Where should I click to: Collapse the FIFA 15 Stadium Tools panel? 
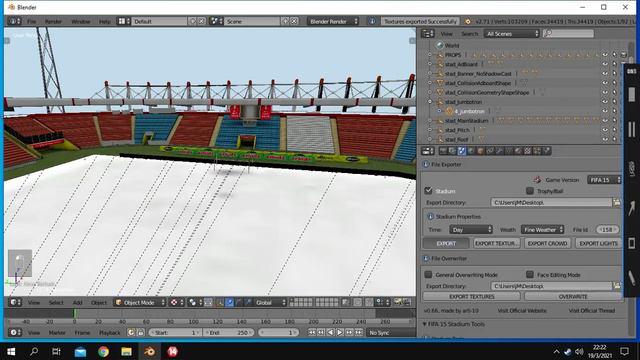point(424,324)
